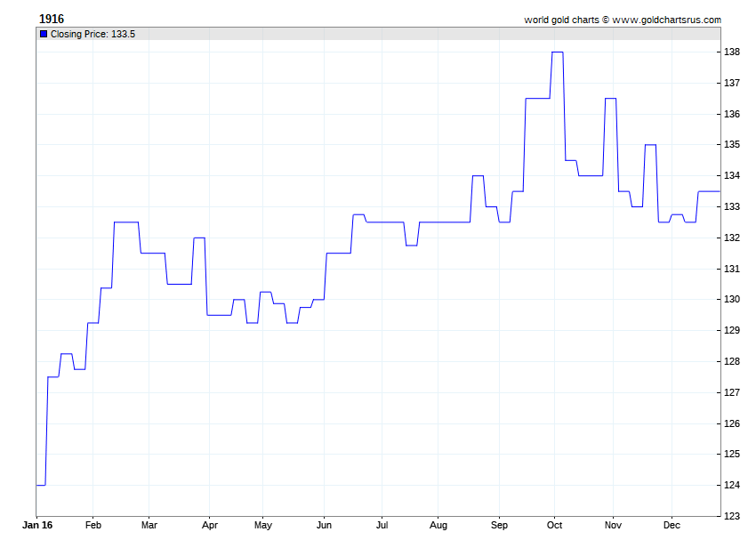Viewport: 756px width, 548px height.
Task: Select the Dec month label
Action: 672,526
